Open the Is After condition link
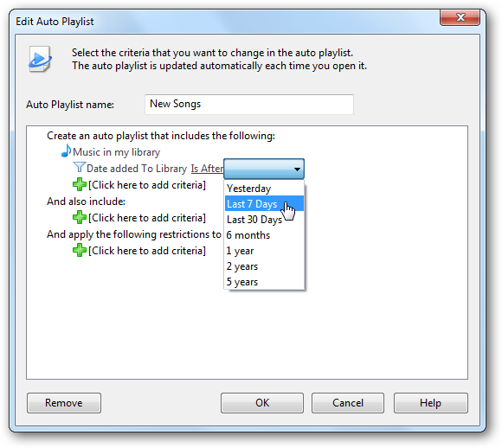This screenshot has width=502, height=448. [x=207, y=169]
